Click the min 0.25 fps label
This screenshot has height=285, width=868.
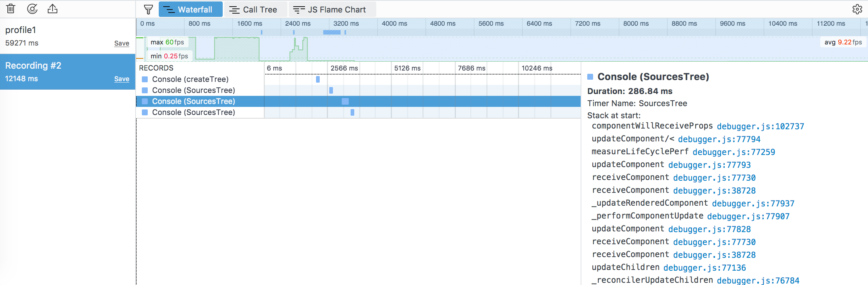[x=169, y=56]
